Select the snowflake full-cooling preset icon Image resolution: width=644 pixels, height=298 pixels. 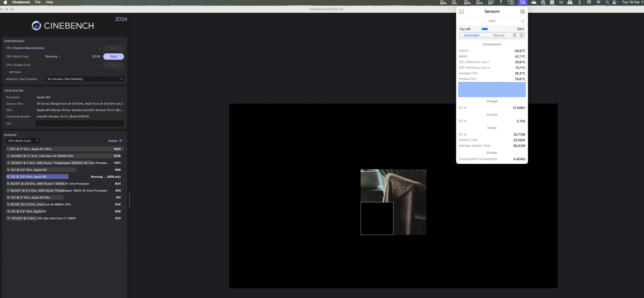point(521,35)
